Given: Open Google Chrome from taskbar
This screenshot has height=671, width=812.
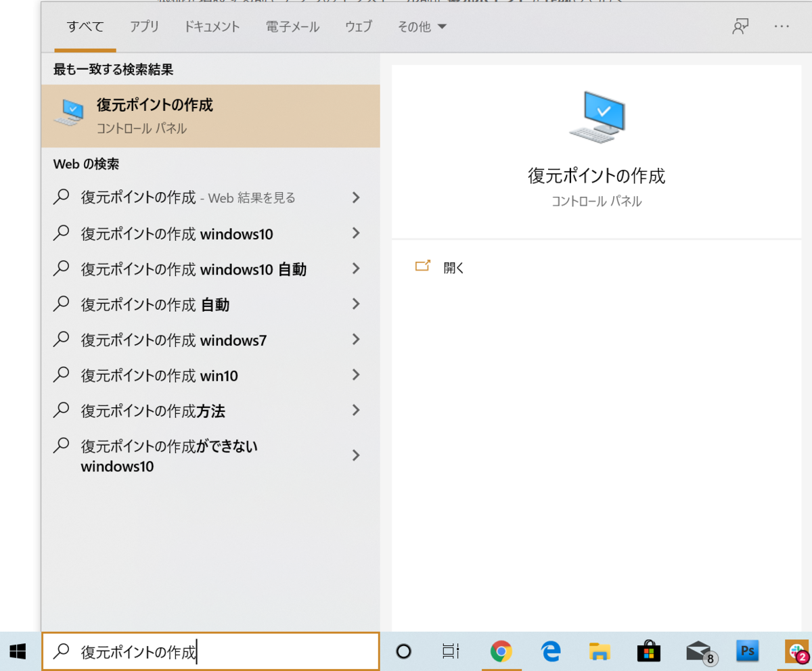Looking at the screenshot, I should 501,651.
